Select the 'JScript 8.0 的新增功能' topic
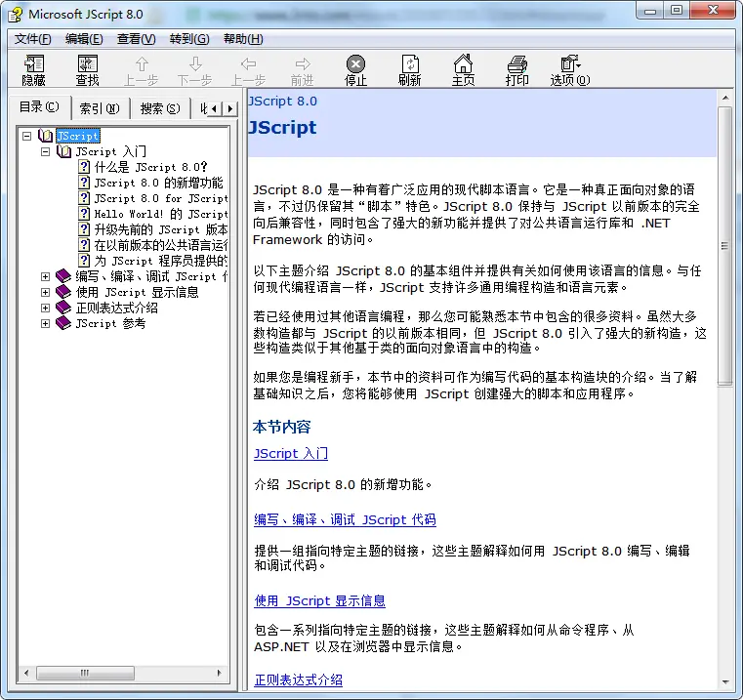Viewport: 743px width, 700px height. [157, 183]
